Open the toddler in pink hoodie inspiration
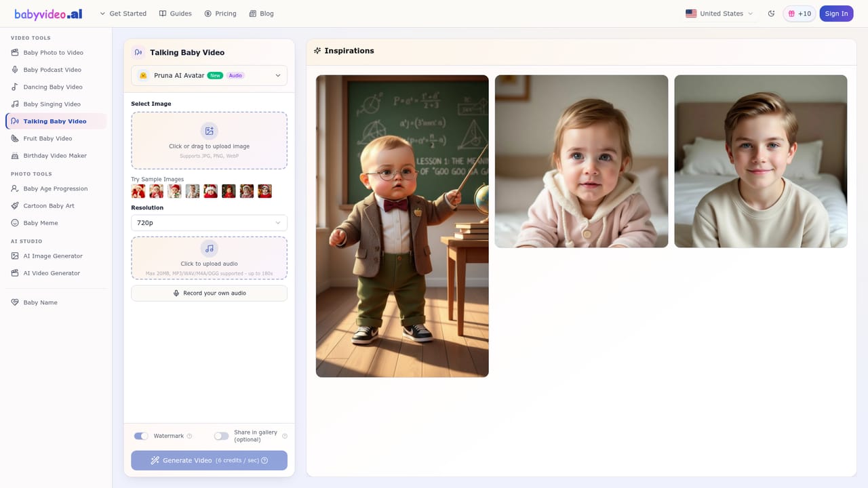Screen dimensions: 868x488 [x=581, y=161]
